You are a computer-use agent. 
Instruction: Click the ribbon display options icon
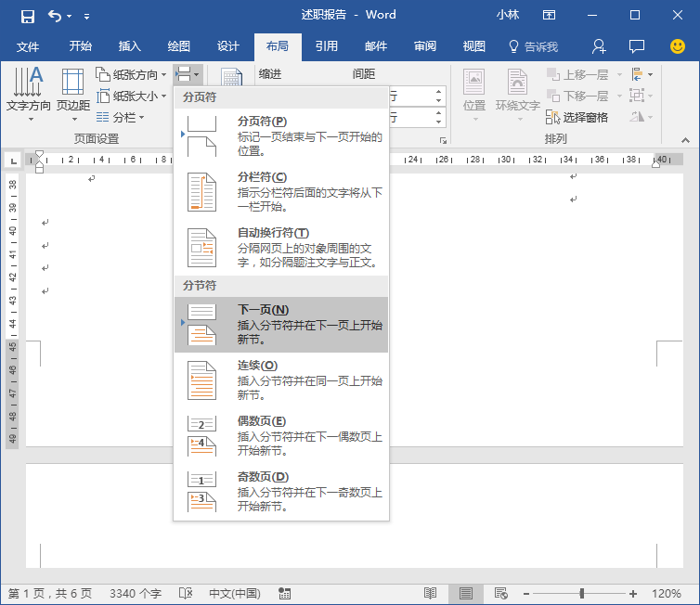tap(549, 15)
